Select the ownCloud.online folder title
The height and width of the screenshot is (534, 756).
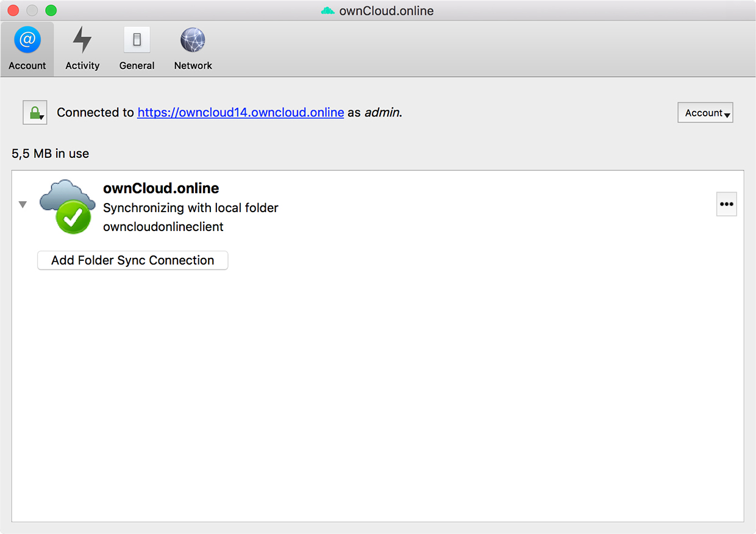tap(161, 188)
